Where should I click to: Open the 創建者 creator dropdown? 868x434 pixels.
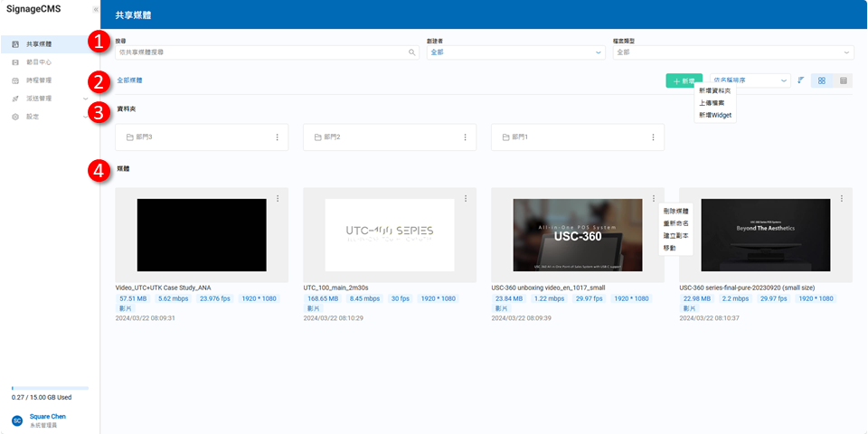point(515,52)
